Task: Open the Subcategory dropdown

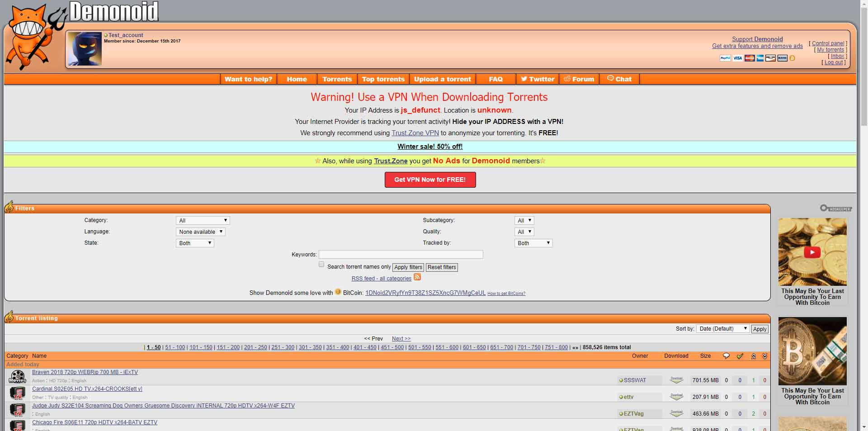Action: coord(524,220)
